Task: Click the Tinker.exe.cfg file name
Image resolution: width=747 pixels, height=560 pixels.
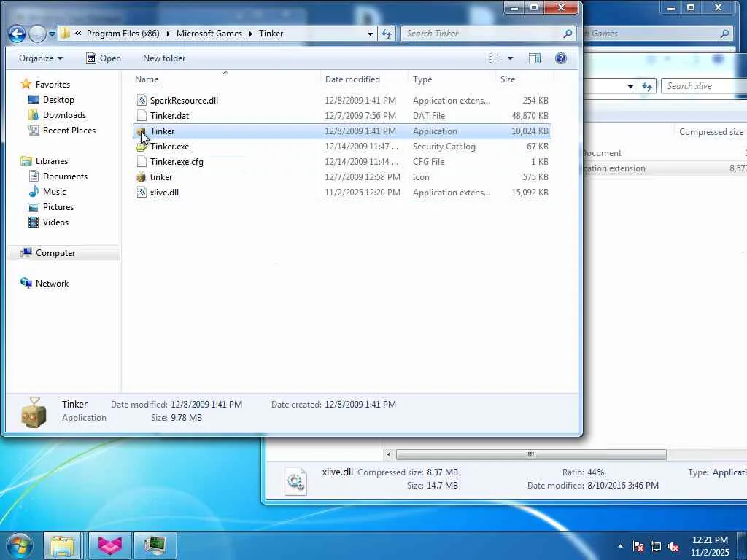Action: (177, 162)
